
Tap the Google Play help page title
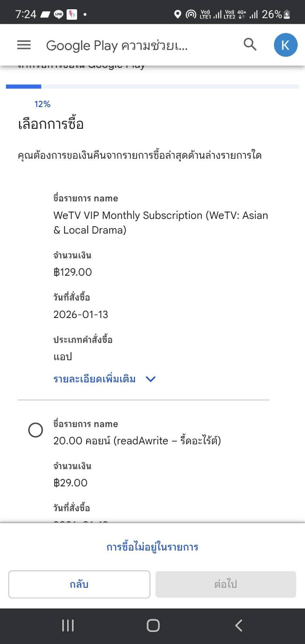tap(117, 45)
